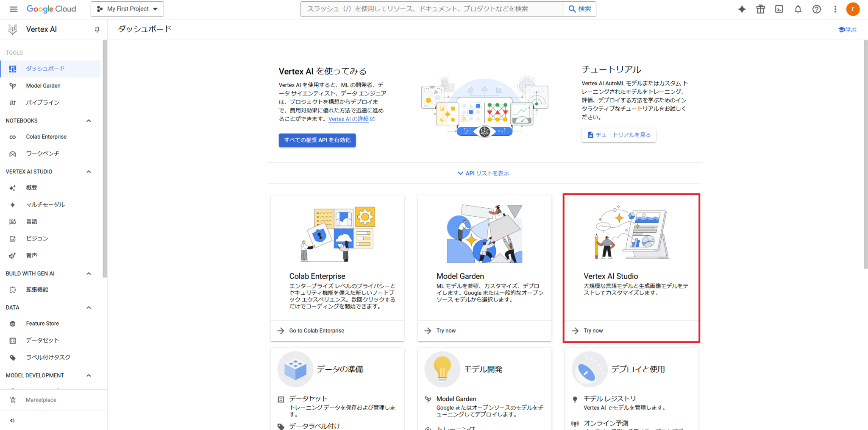Open Colab Enterprise from sidebar
Image resolution: width=868 pixels, height=430 pixels.
[x=46, y=137]
